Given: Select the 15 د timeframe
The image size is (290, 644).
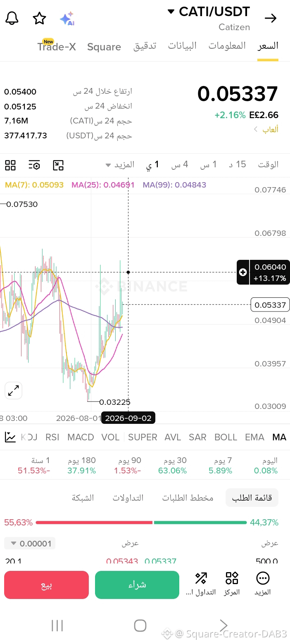Looking at the screenshot, I should (238, 165).
